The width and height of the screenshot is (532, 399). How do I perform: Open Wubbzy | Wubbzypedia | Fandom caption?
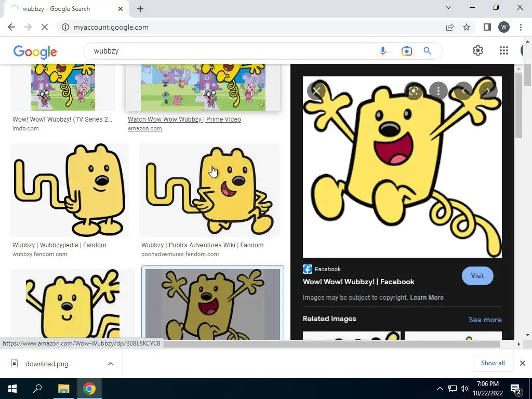(x=59, y=245)
